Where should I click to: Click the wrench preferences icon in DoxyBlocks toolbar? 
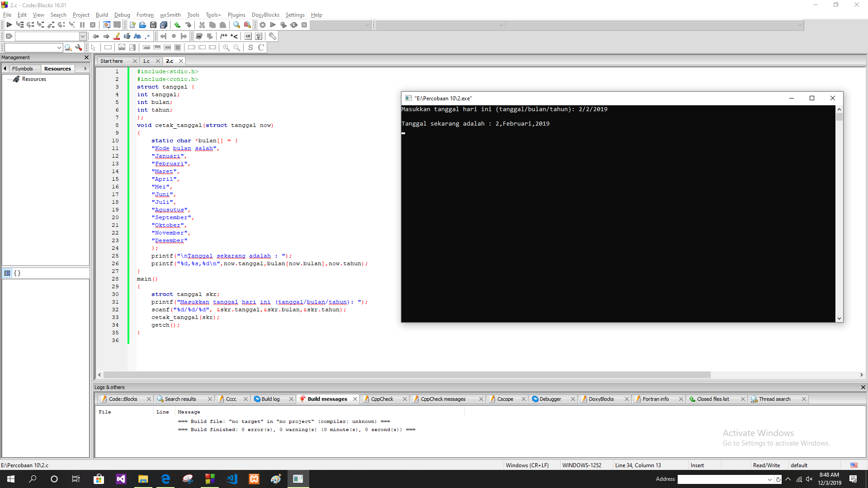[273, 36]
